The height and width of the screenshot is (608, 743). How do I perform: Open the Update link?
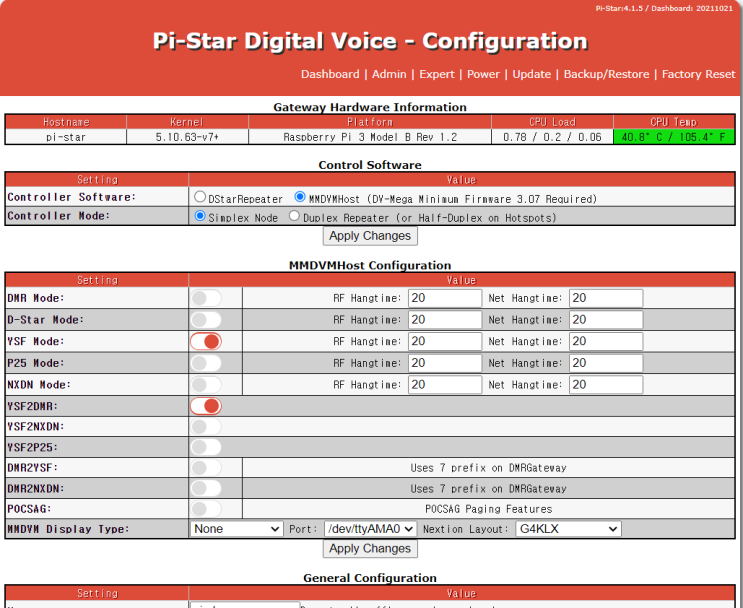point(532,74)
